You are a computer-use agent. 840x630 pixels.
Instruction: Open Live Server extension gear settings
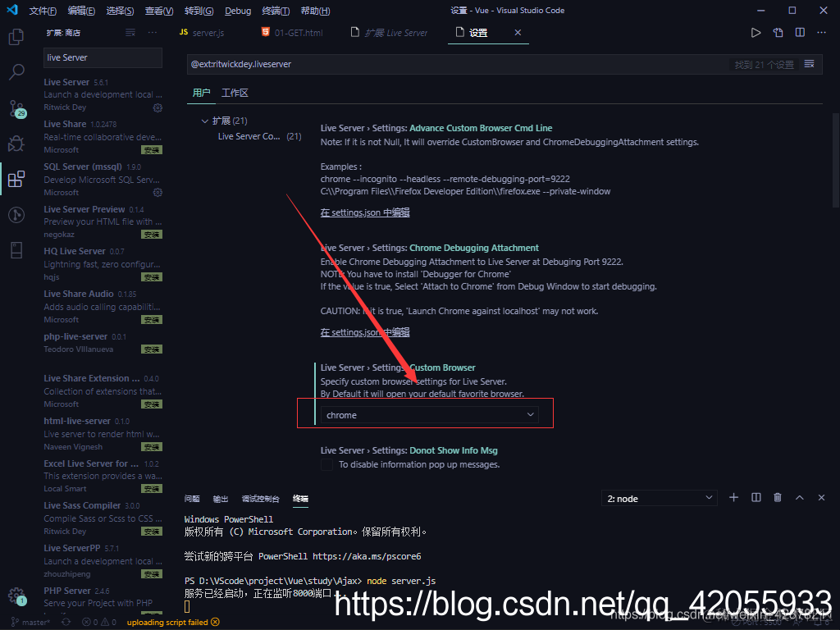(x=157, y=107)
